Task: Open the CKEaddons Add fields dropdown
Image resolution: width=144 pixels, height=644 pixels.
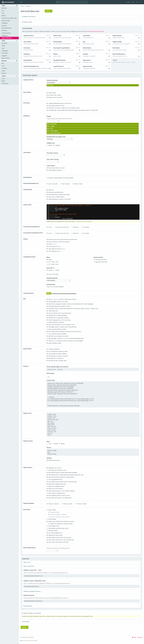Action: 60,139
